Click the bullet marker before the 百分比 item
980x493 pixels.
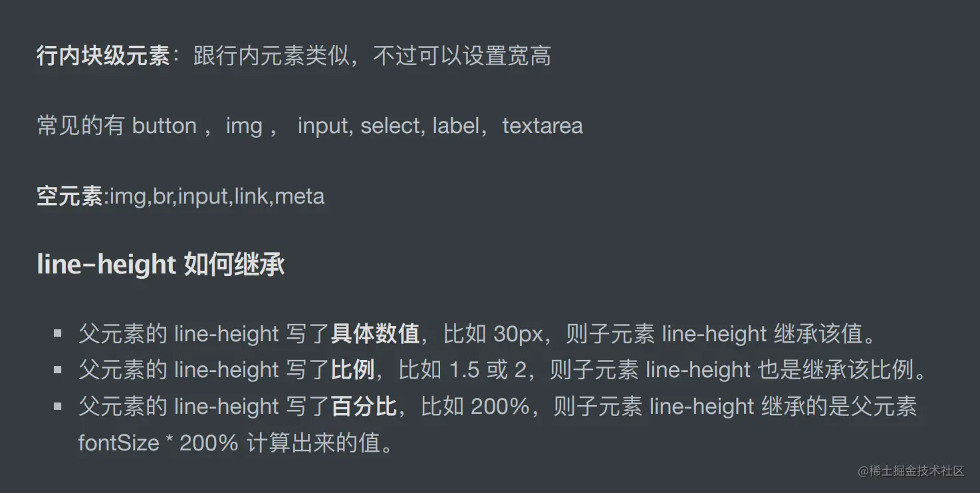point(58,407)
